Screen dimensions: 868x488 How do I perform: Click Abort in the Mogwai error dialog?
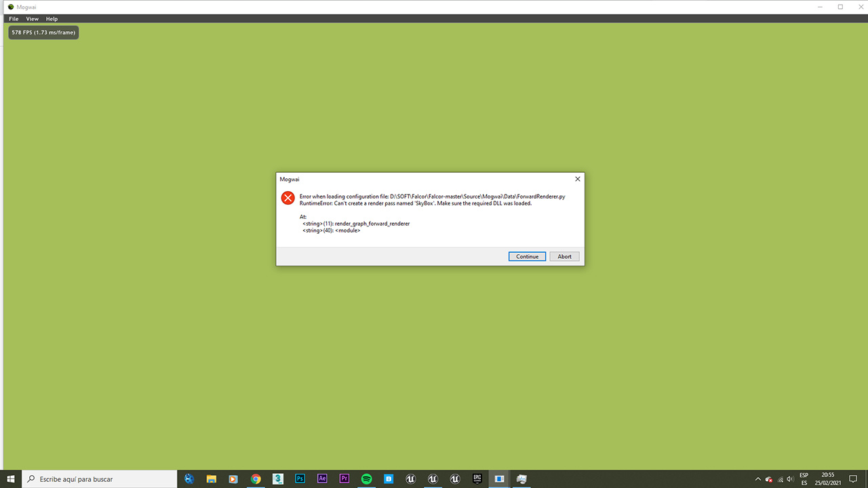pyautogui.click(x=564, y=256)
